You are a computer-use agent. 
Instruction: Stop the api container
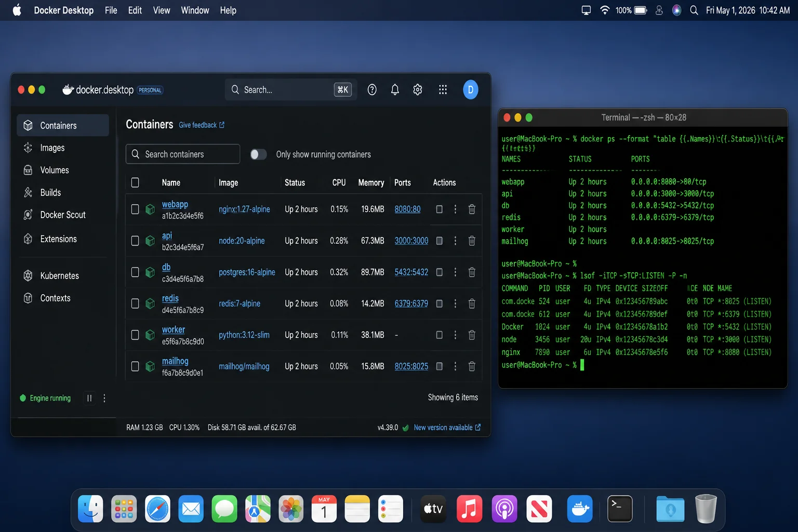[x=439, y=241]
